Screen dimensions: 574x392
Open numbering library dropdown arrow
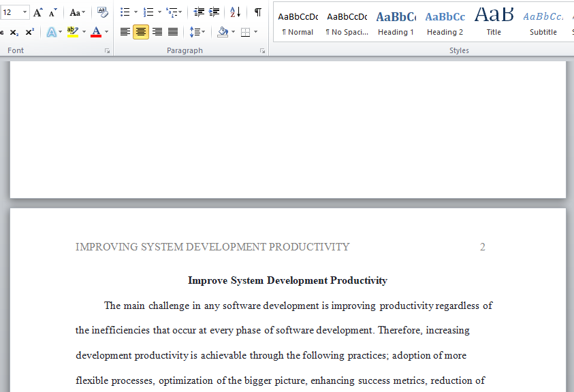click(159, 13)
